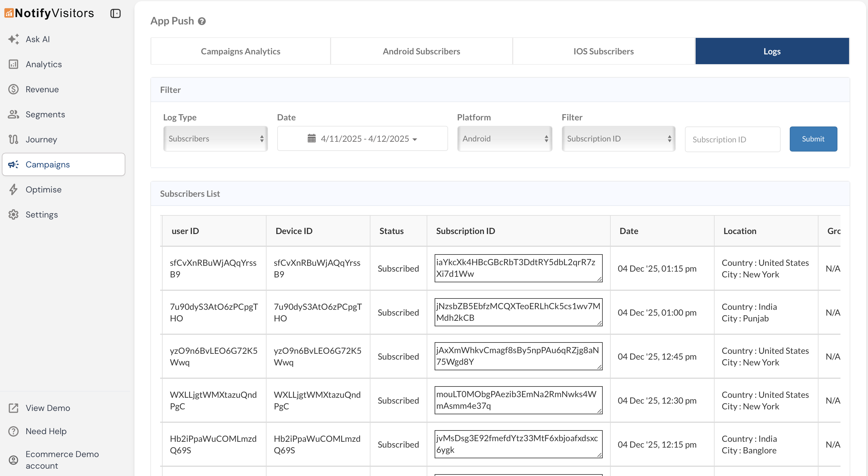Click the Journey path icon

(13, 139)
